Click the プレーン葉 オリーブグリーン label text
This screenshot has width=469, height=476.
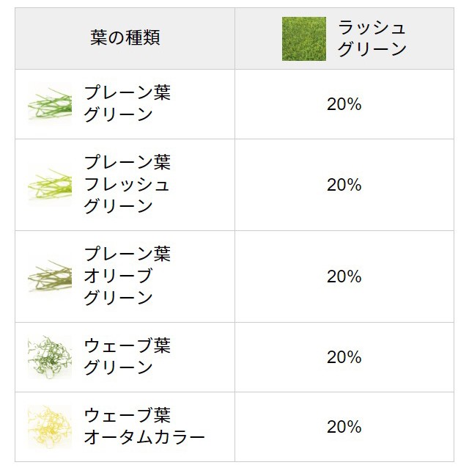pos(127,277)
